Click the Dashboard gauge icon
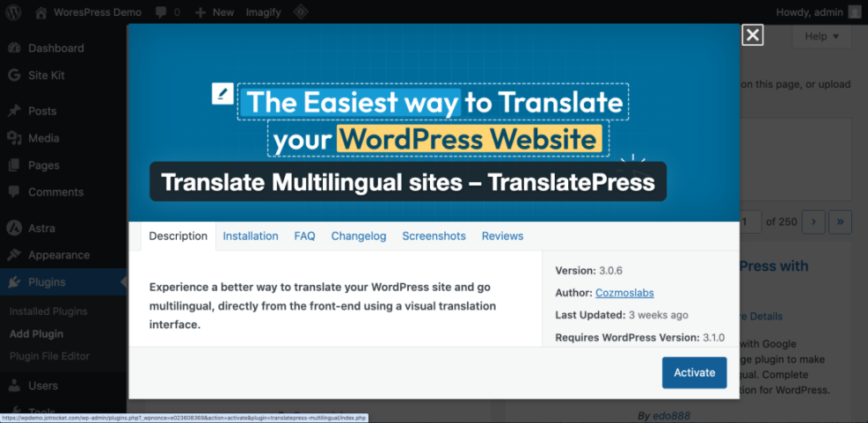The image size is (868, 423). point(14,48)
